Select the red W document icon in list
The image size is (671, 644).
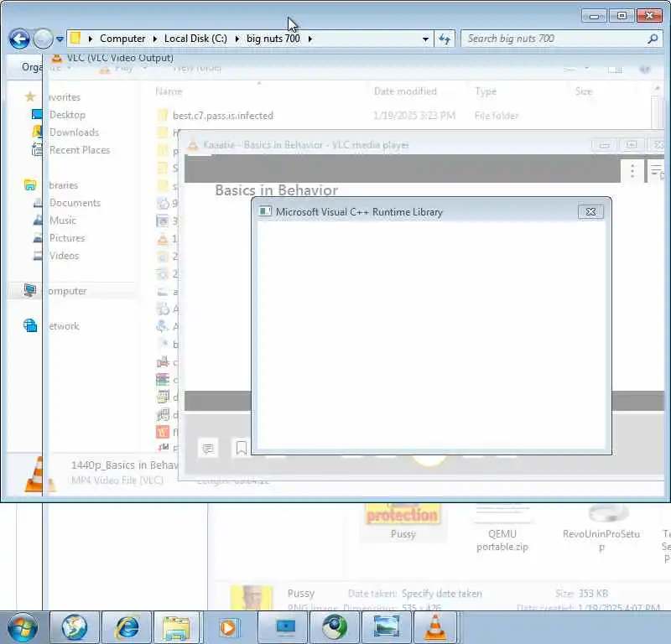coord(163,432)
